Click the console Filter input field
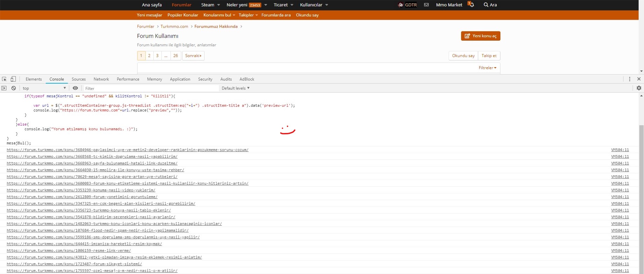644x274 pixels. (151, 88)
